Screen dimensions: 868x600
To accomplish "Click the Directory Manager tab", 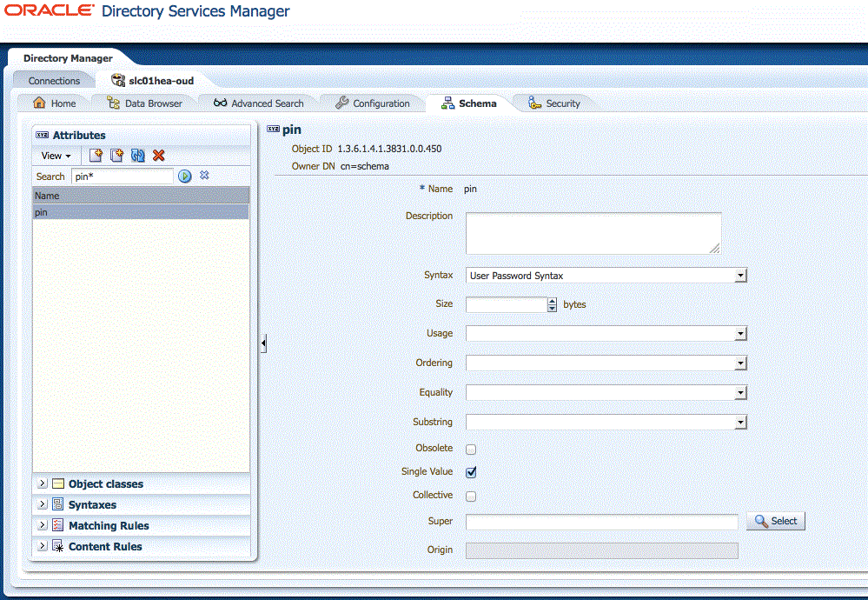I will 68,58.
